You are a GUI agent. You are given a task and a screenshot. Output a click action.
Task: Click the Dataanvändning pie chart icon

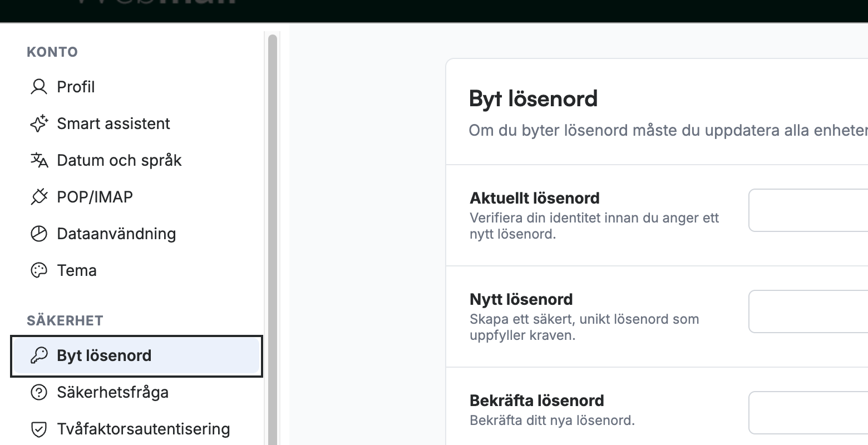pyautogui.click(x=38, y=234)
